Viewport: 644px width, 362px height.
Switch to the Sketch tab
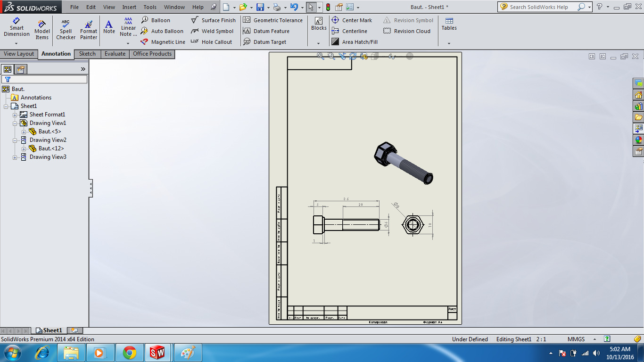click(87, 54)
